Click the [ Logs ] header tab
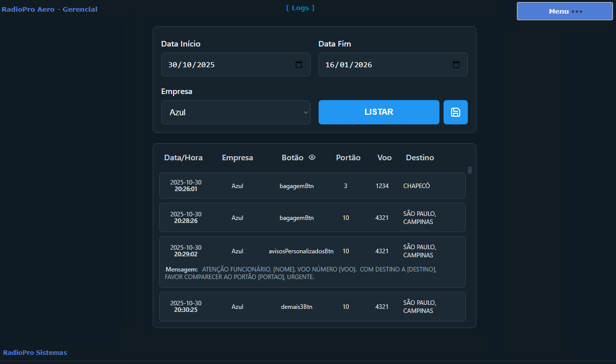This screenshot has width=616, height=364. [x=300, y=8]
